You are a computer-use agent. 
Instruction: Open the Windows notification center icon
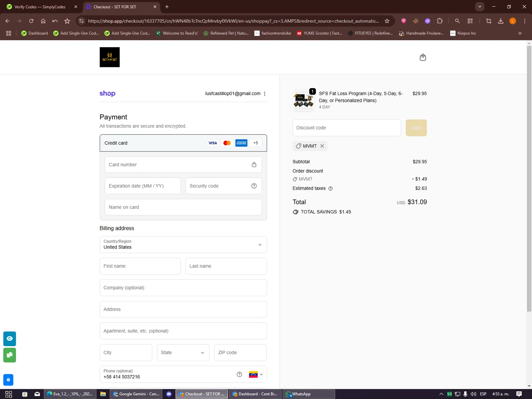[519, 394]
